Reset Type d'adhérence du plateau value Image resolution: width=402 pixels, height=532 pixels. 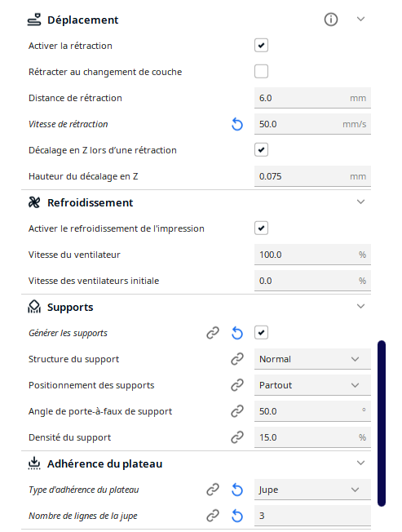pyautogui.click(x=237, y=490)
